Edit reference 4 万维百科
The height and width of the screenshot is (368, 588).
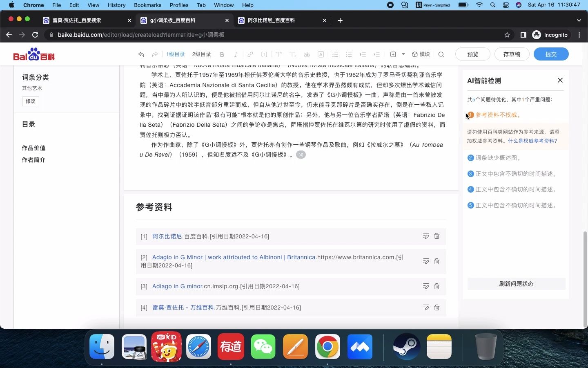pos(426,307)
